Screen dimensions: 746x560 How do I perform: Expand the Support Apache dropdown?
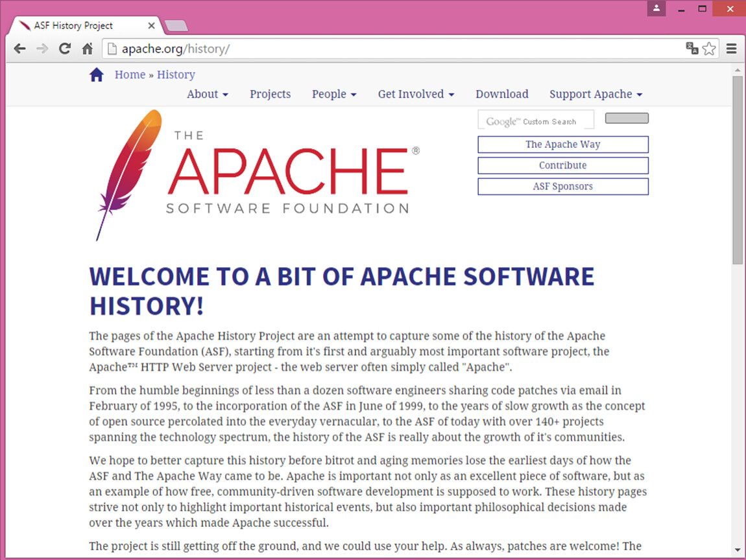(596, 94)
